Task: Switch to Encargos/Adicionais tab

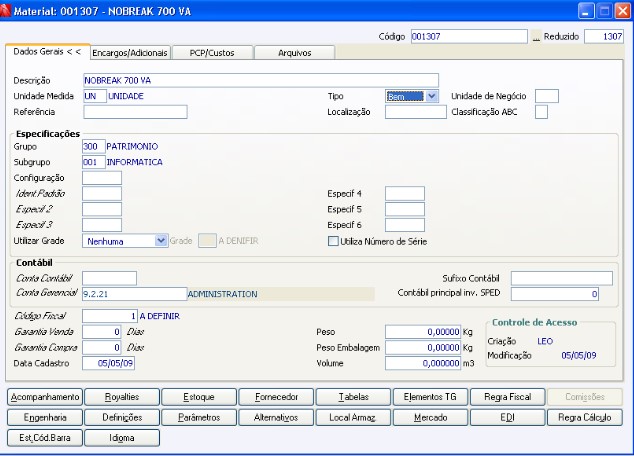Action: [130, 53]
